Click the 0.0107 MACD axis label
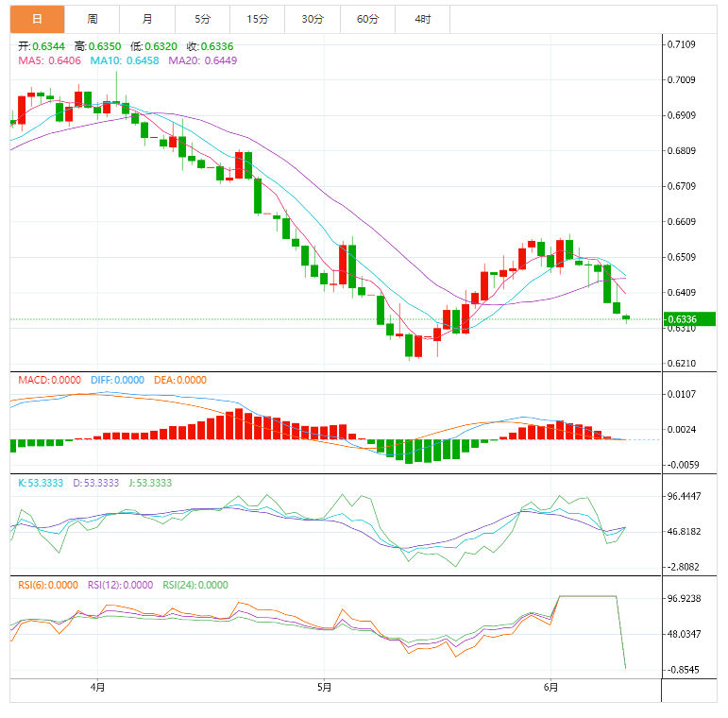The image size is (728, 718). [681, 394]
